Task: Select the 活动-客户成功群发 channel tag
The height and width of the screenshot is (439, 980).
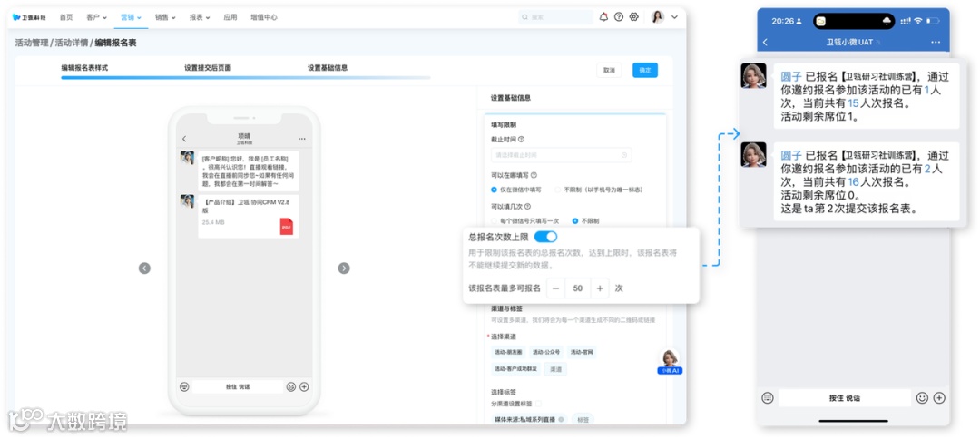Action: 515,369
